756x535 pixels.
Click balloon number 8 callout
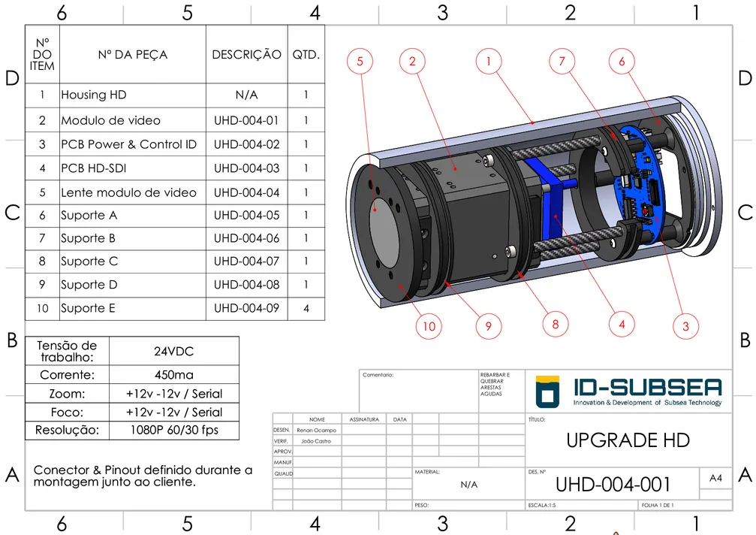tap(555, 324)
